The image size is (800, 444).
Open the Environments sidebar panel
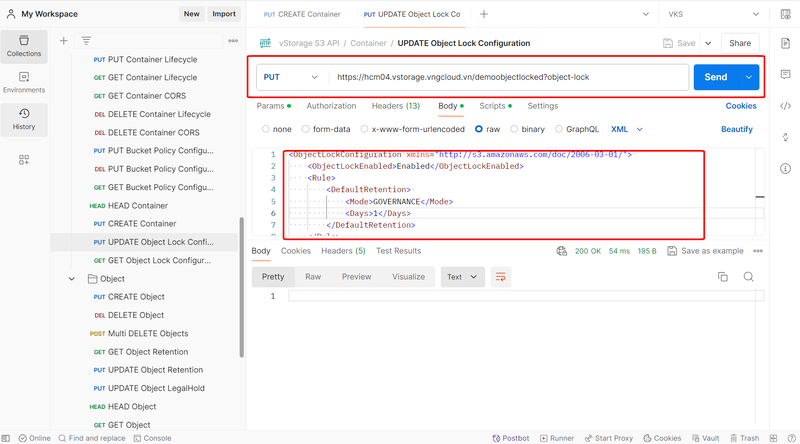coord(24,82)
